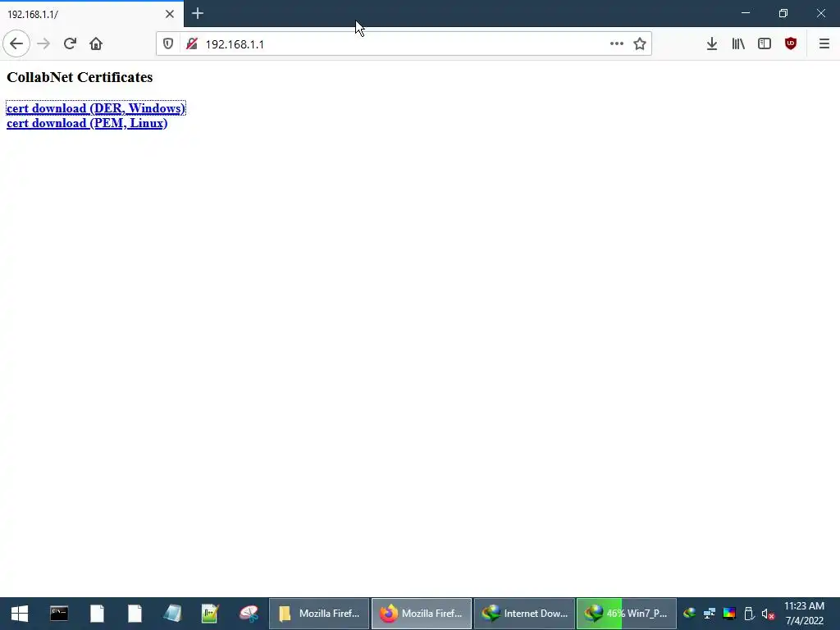
Task: Open the IDM system tray icon
Action: click(689, 614)
